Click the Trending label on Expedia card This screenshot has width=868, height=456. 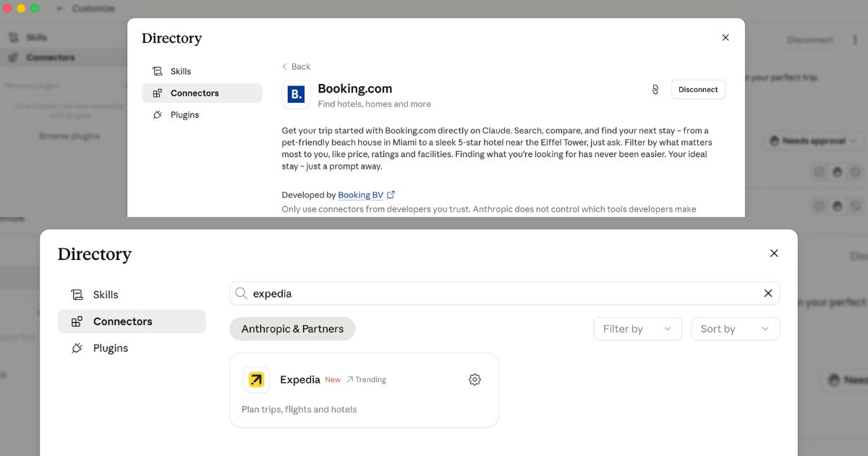[366, 379]
